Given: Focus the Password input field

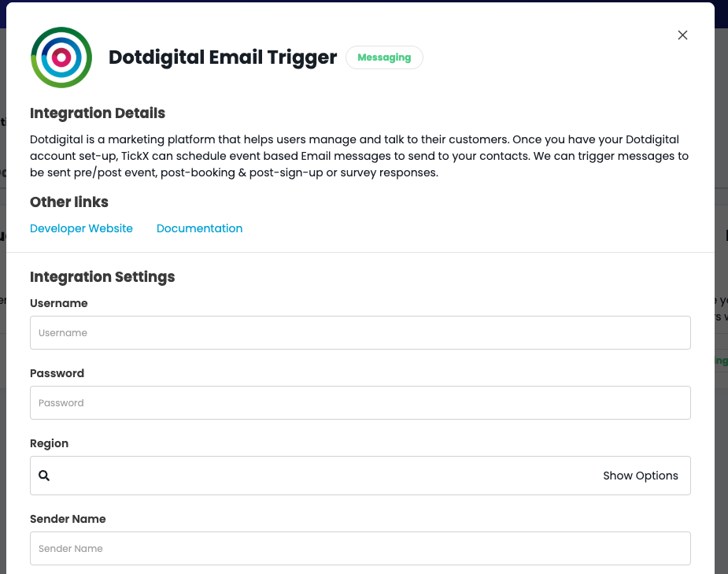Looking at the screenshot, I should [360, 402].
